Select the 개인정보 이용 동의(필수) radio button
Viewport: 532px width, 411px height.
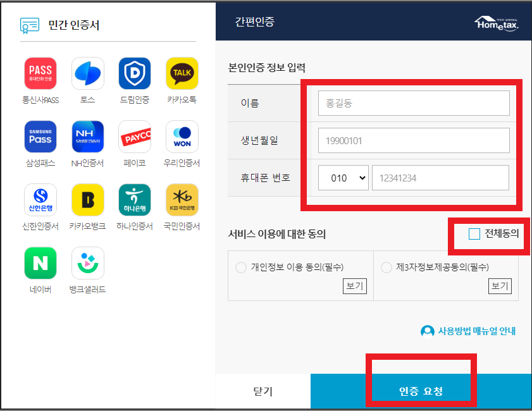(241, 267)
